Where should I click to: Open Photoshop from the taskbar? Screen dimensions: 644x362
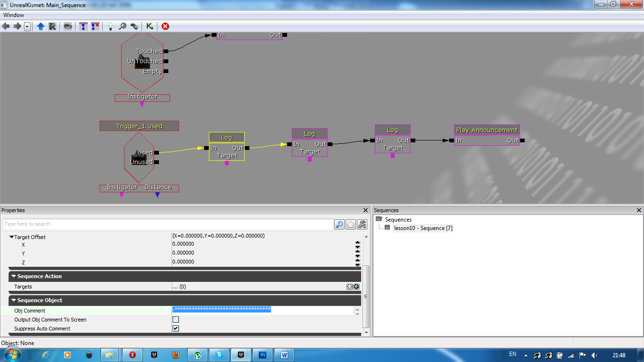pyautogui.click(x=263, y=355)
